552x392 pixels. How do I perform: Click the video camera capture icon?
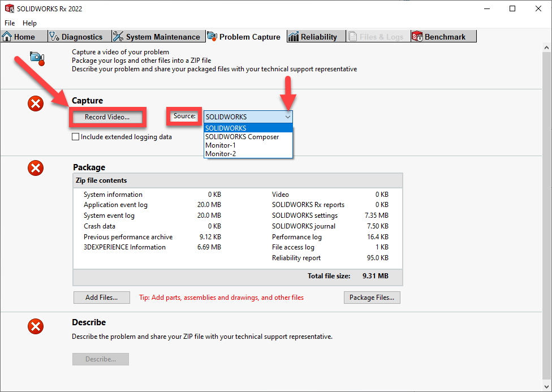point(37,58)
